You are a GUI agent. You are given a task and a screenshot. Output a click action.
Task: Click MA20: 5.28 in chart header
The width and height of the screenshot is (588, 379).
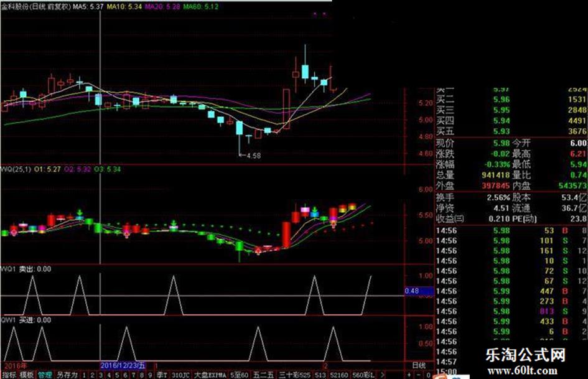(x=162, y=6)
